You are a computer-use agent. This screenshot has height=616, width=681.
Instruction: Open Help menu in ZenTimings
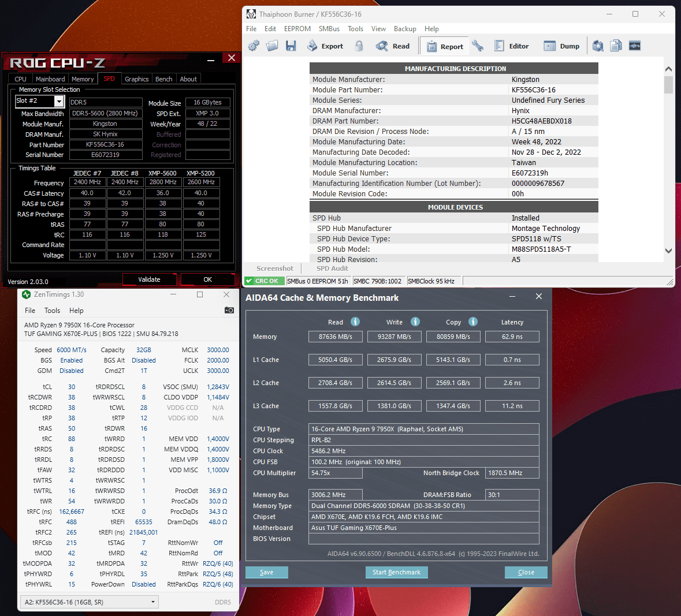(x=76, y=311)
